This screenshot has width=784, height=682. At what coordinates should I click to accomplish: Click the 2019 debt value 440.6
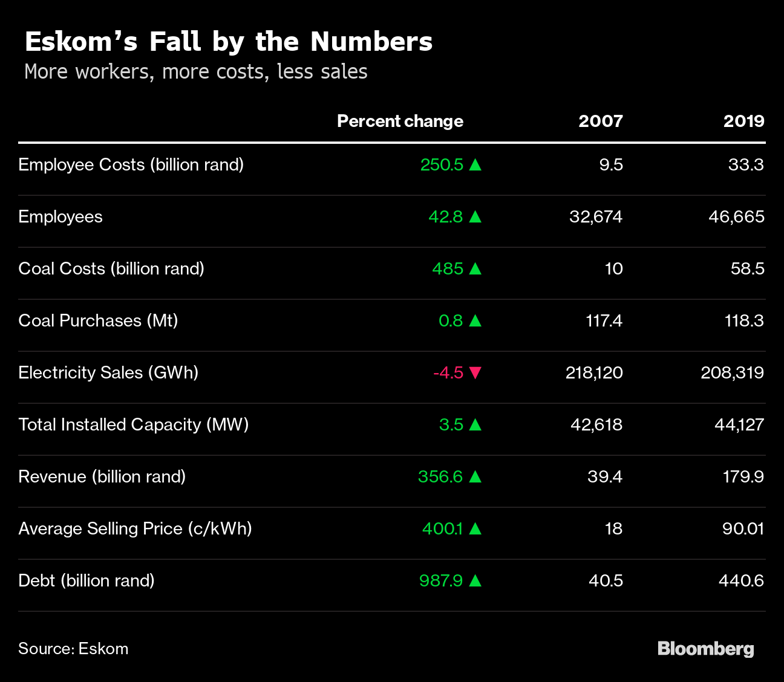(741, 580)
